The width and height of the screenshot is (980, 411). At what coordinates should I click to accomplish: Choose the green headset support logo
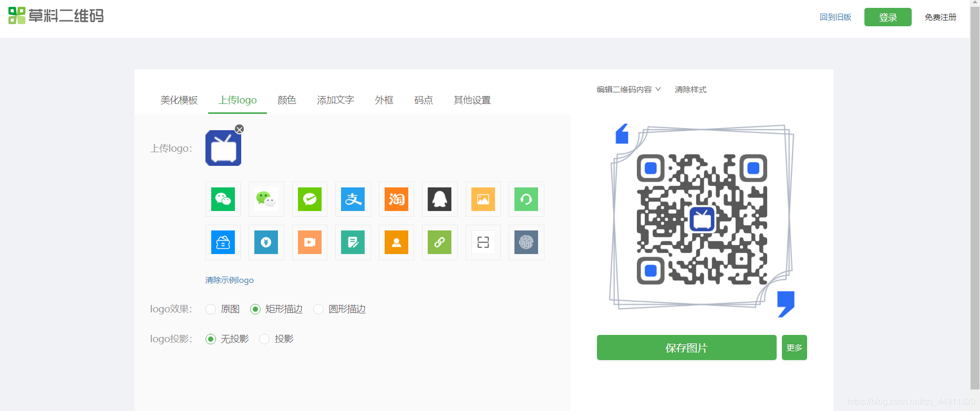[527, 199]
